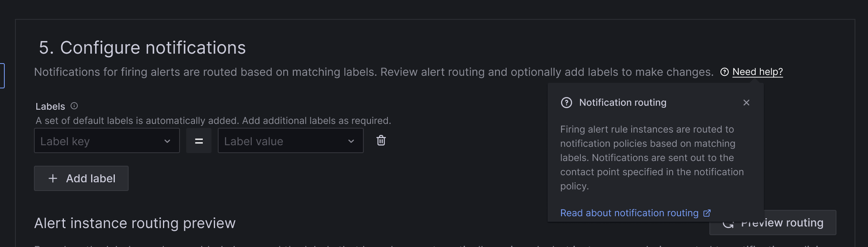
Task: Click the help circle icon before Need help?
Action: tap(725, 72)
